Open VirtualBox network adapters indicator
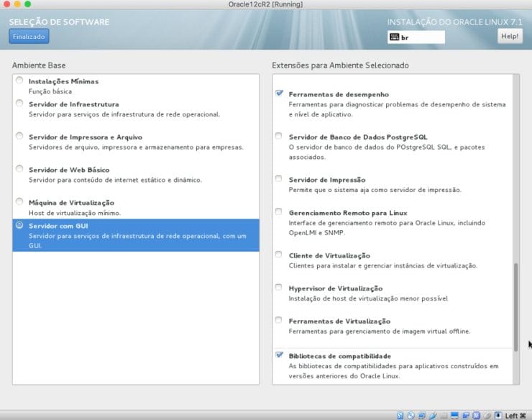532x420 pixels. click(x=422, y=416)
